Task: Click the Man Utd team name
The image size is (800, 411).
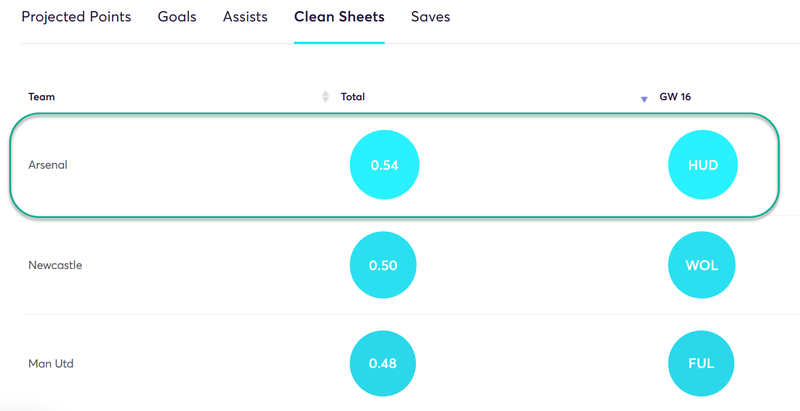Action: [51, 364]
